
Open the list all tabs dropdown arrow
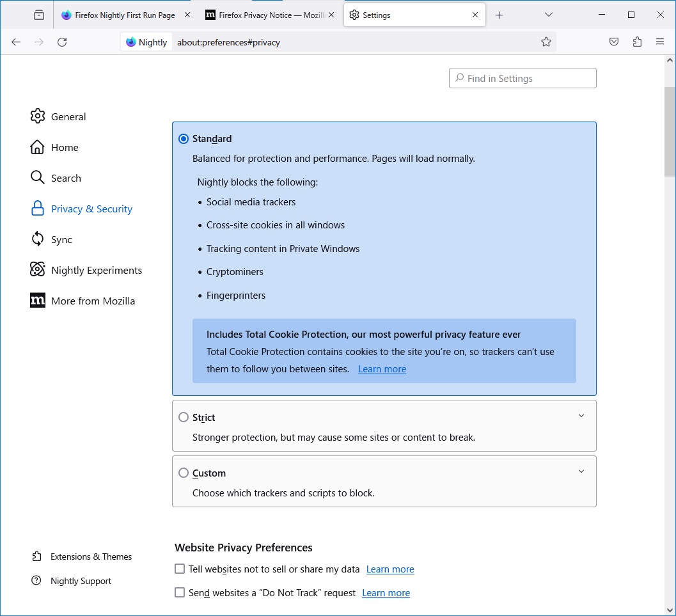click(x=548, y=15)
